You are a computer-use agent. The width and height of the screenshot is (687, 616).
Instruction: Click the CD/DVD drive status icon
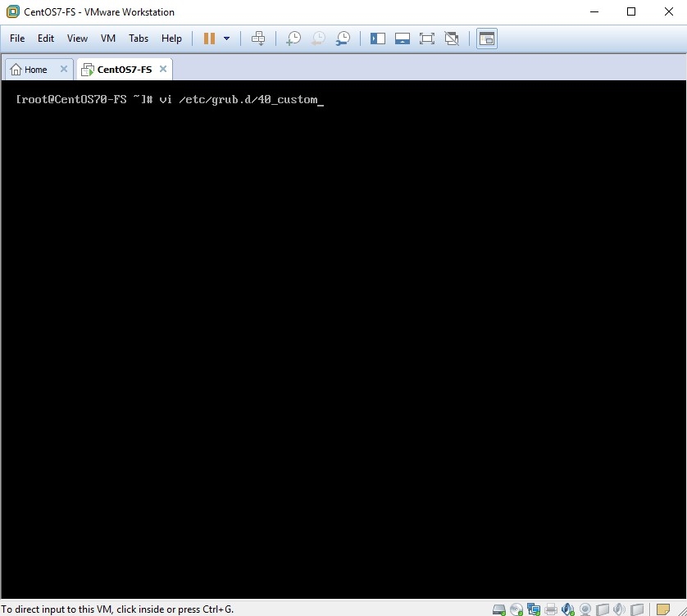[x=516, y=609]
